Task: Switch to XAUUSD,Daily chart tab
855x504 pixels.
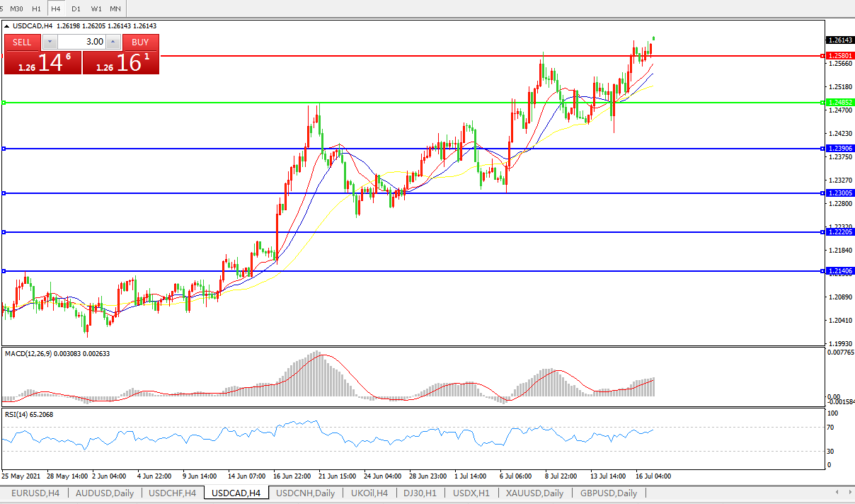Action: pyautogui.click(x=535, y=493)
